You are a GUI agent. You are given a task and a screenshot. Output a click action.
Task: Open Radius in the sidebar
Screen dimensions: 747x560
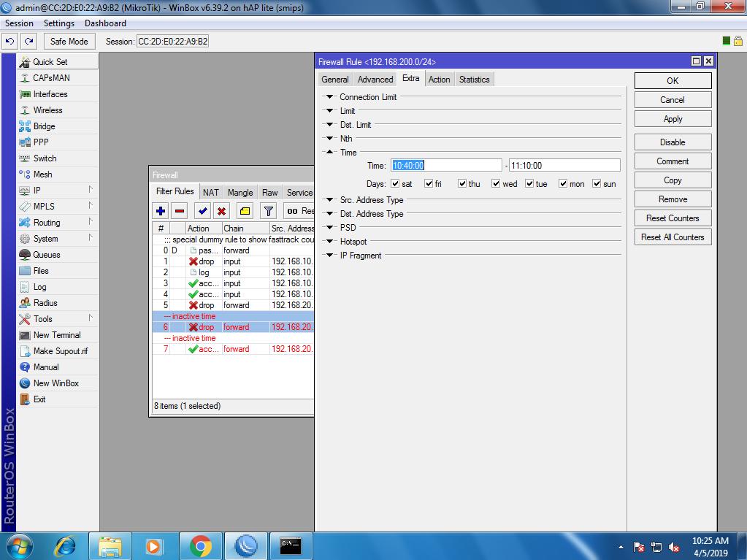58,303
